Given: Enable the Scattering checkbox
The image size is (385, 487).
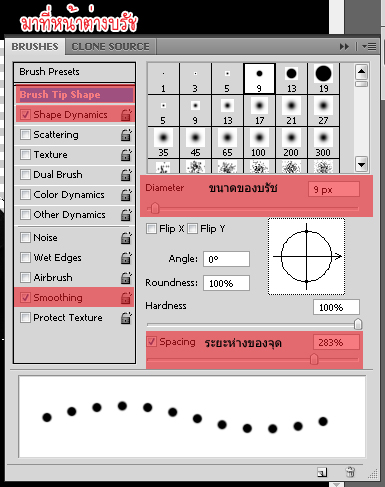Looking at the screenshot, I should (25, 134).
